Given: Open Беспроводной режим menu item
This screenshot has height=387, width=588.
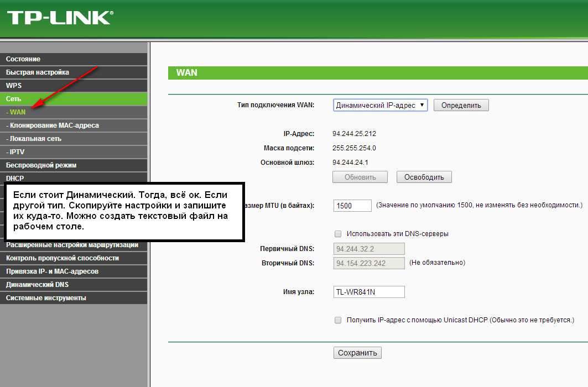Looking at the screenshot, I should pos(74,165).
